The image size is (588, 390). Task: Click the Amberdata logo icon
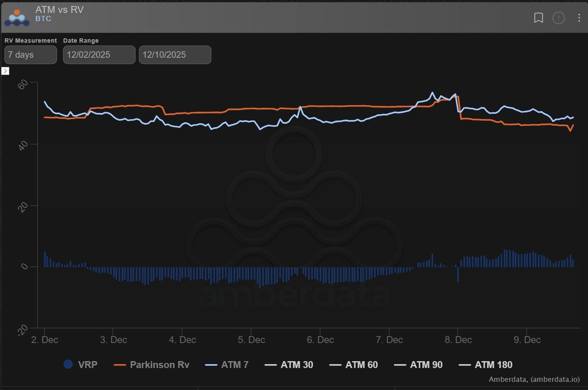pyautogui.click(x=16, y=17)
